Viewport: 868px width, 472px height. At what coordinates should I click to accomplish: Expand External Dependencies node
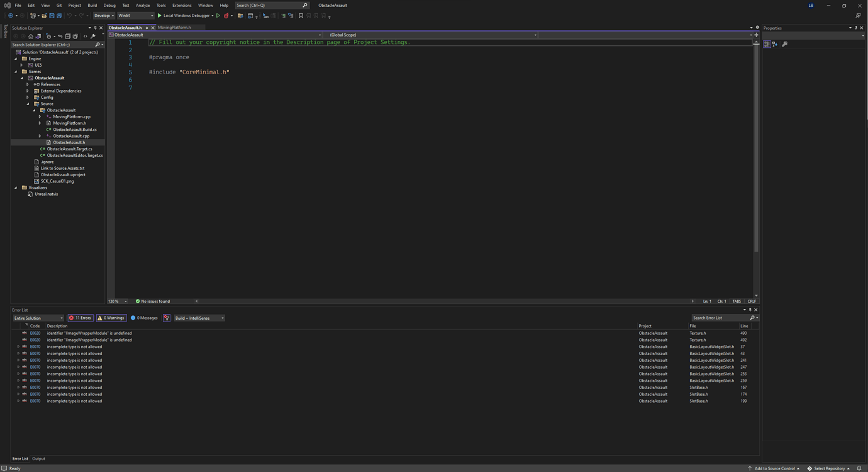click(x=28, y=91)
